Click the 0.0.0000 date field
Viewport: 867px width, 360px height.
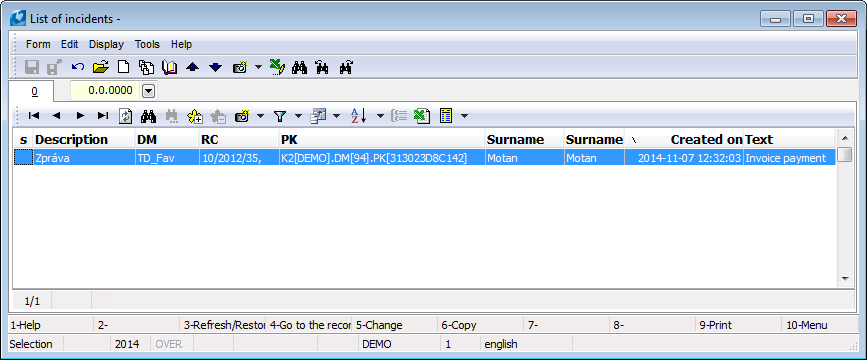click(106, 90)
